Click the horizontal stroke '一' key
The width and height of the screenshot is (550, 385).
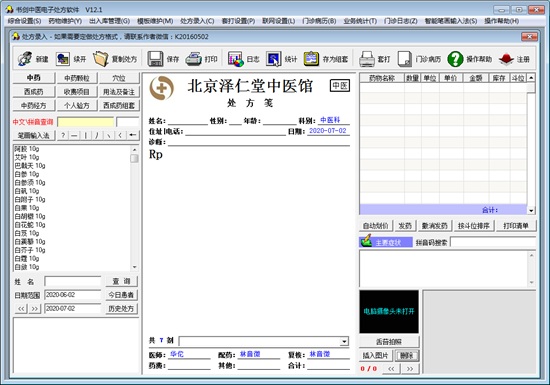74,135
